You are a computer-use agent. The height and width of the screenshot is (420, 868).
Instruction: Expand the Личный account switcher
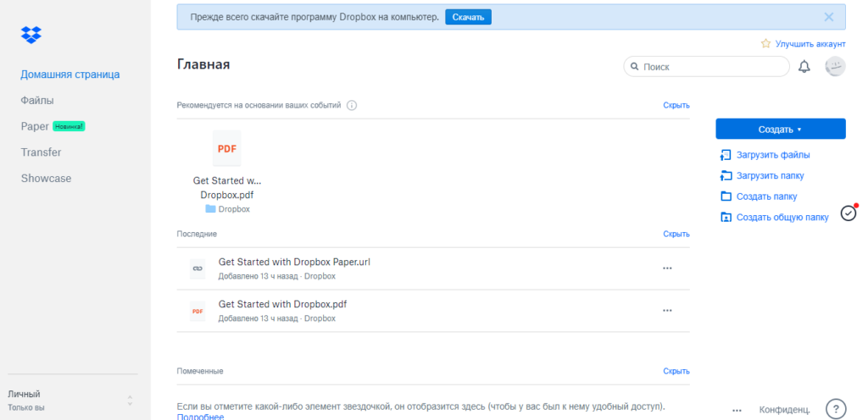click(x=130, y=401)
